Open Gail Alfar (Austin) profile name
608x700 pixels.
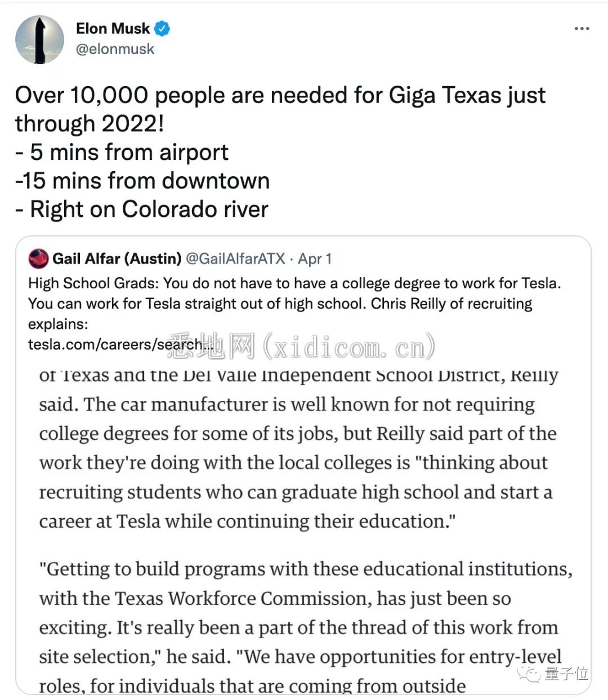[117, 258]
